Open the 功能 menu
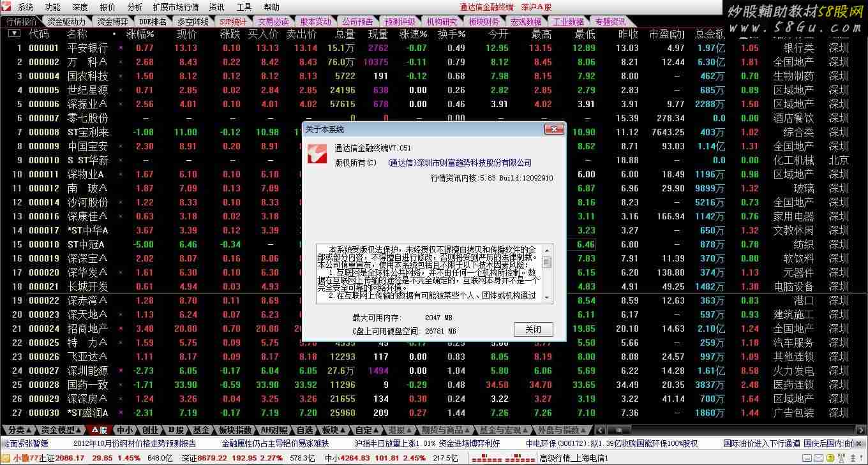 (x=53, y=7)
